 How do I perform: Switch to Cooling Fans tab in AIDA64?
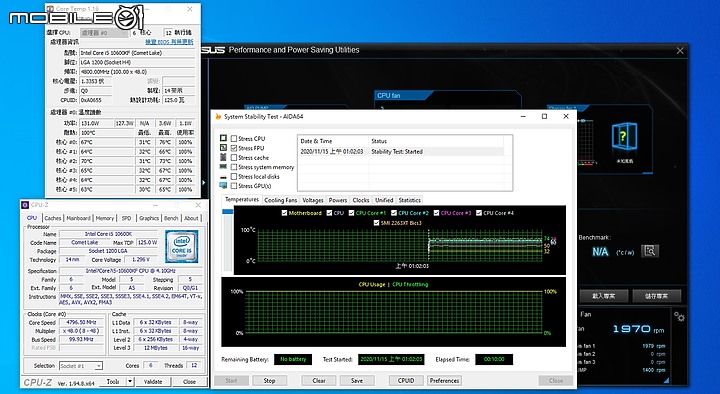281,200
